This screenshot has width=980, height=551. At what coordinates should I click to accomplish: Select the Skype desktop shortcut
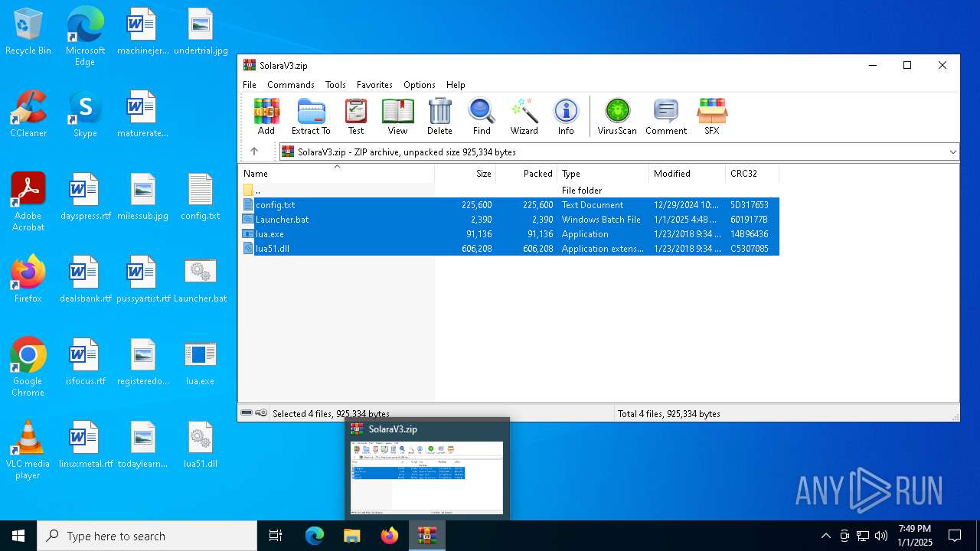click(x=85, y=114)
